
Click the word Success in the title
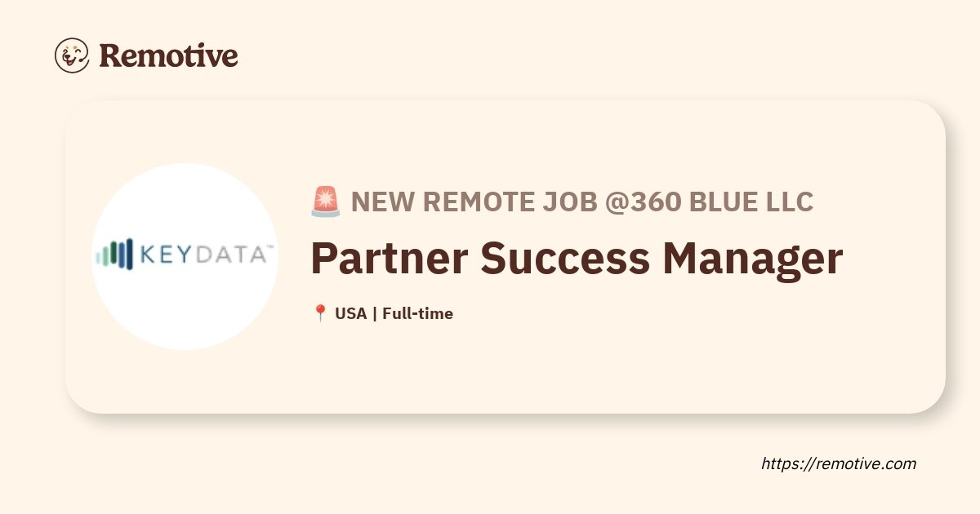[565, 258]
